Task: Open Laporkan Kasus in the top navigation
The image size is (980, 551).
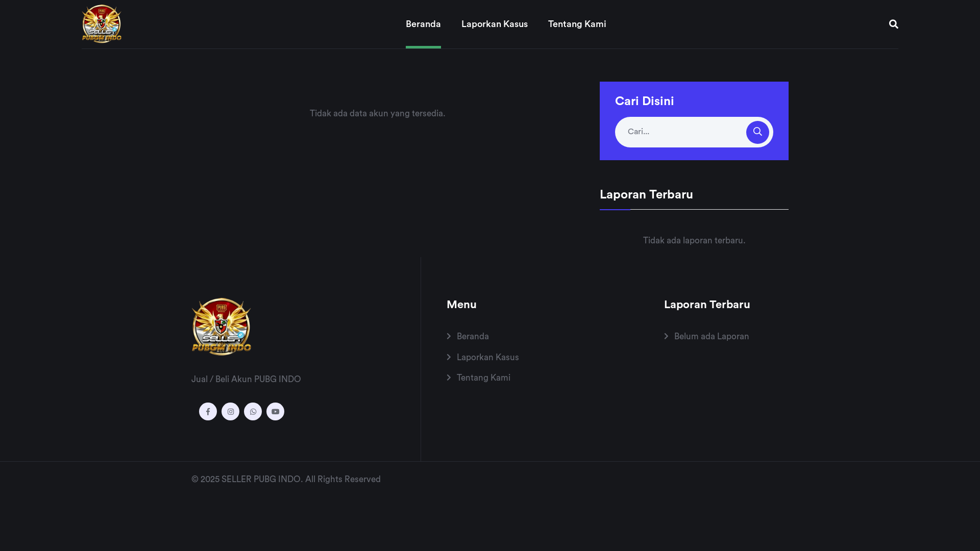Action: 495,24
